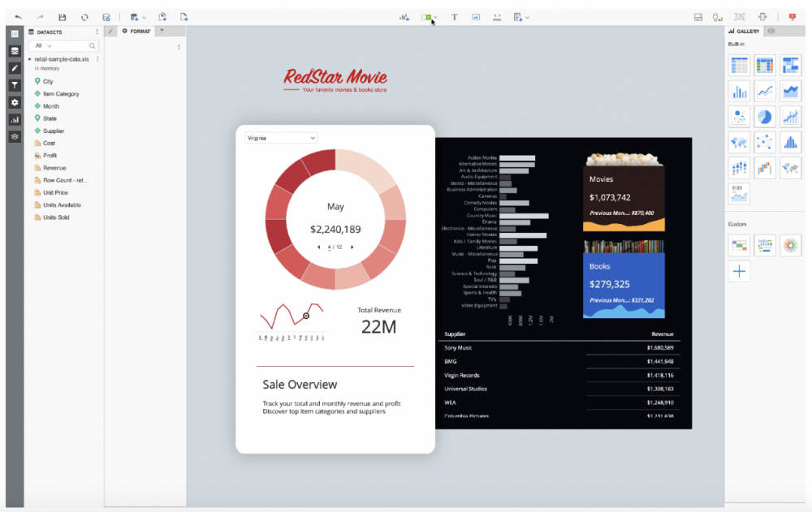The image size is (812, 512).
Task: Click the Sony Music supplier row
Action: pos(559,348)
